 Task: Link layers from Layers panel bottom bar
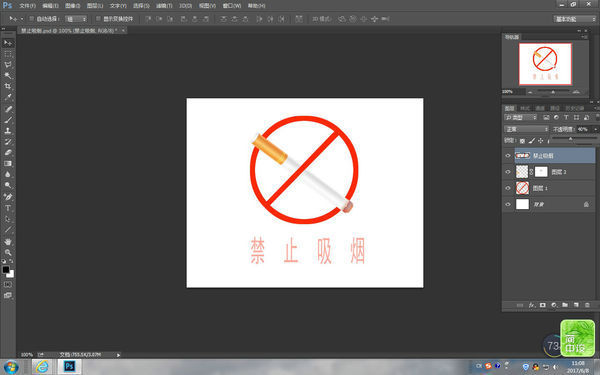tap(520, 305)
